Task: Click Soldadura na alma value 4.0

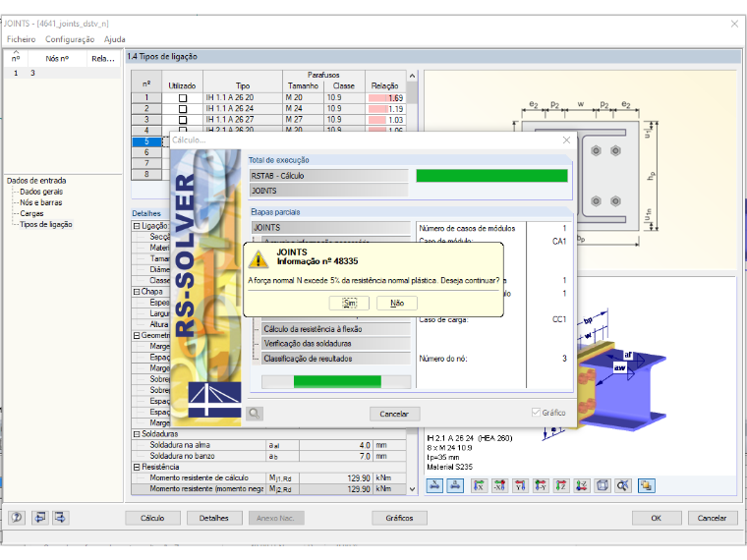Action: 336,445
